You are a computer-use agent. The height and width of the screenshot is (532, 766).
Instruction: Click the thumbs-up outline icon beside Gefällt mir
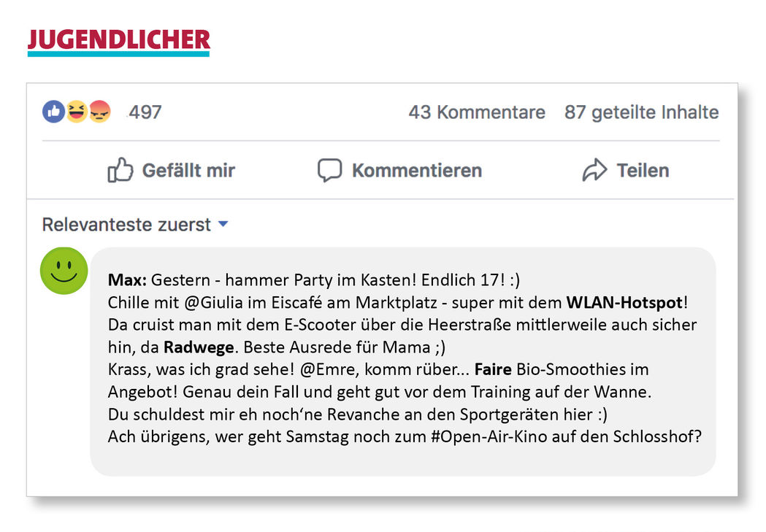coord(120,170)
